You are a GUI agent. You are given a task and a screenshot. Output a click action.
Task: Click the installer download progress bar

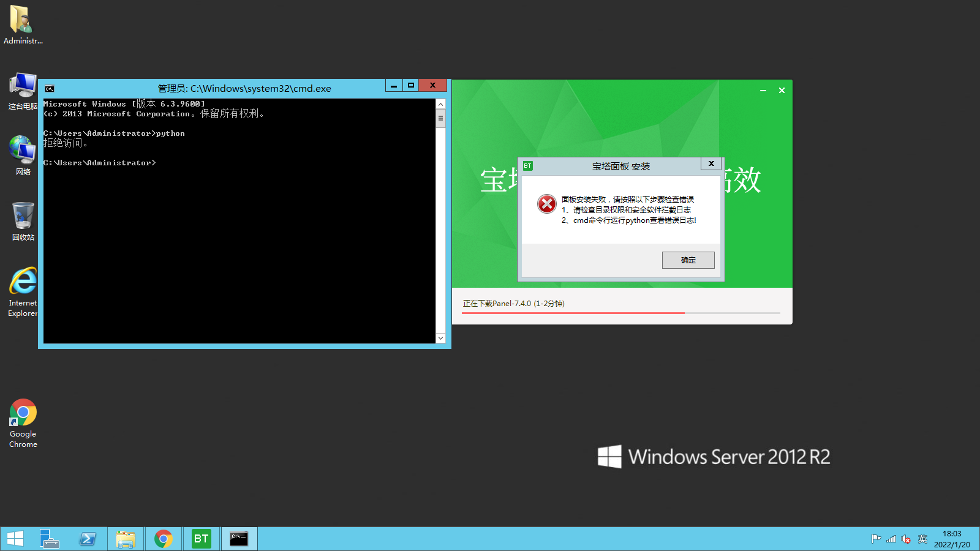tap(621, 313)
